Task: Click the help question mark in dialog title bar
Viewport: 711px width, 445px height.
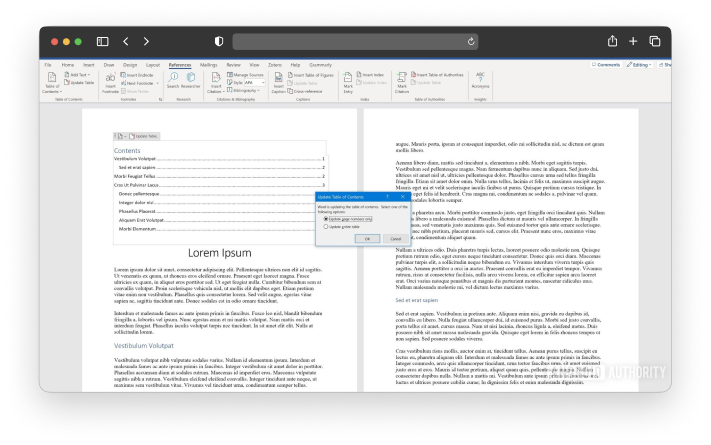Action: [387, 197]
